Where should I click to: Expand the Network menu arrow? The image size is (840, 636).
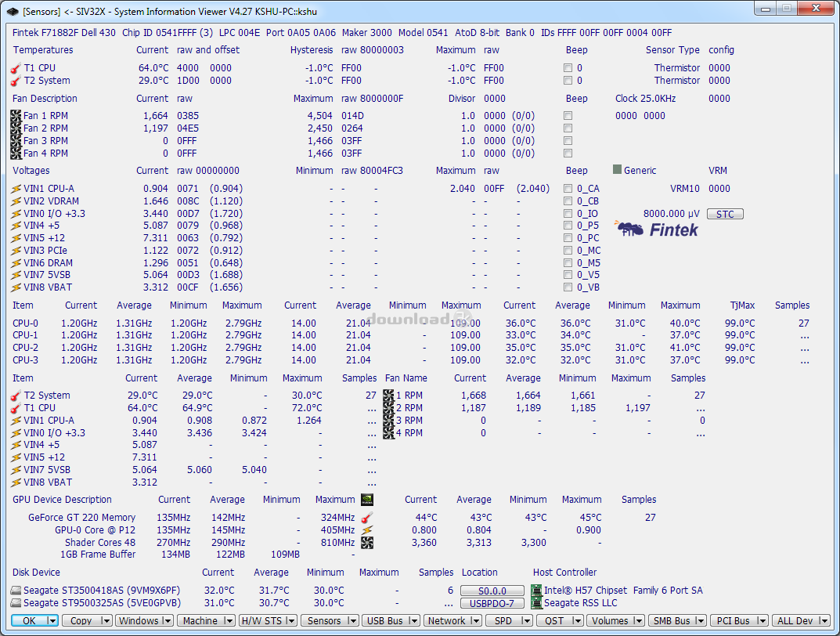[x=476, y=620]
